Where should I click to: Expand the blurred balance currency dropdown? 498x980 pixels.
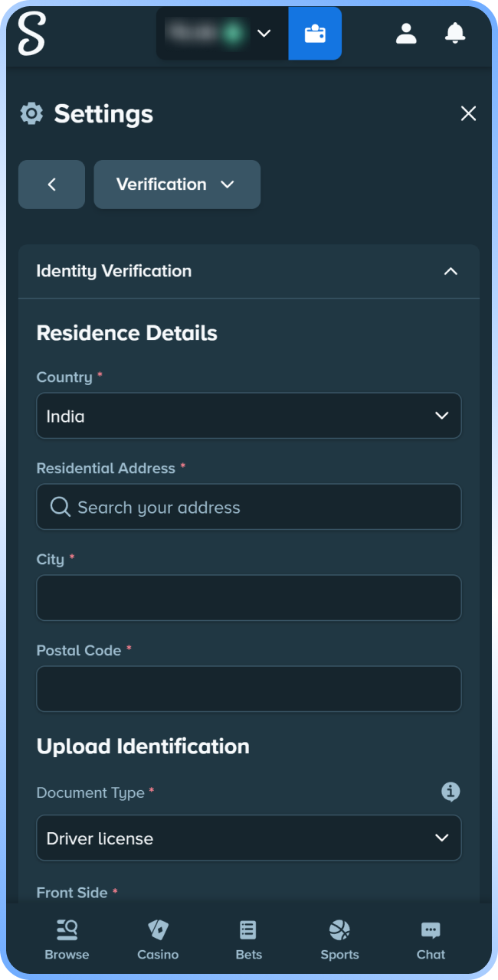[x=222, y=34]
